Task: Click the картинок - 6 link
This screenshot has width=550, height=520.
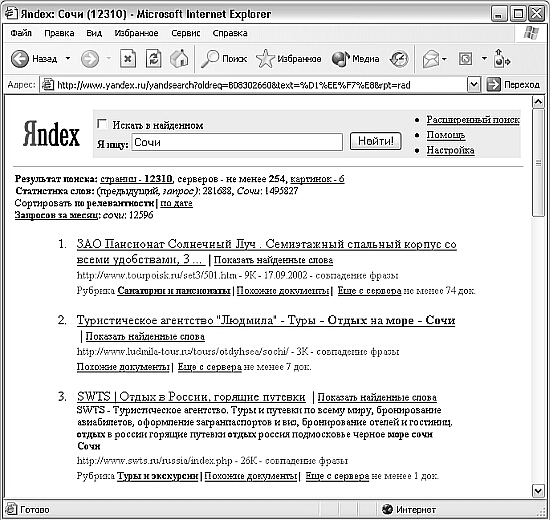Action: 317,179
